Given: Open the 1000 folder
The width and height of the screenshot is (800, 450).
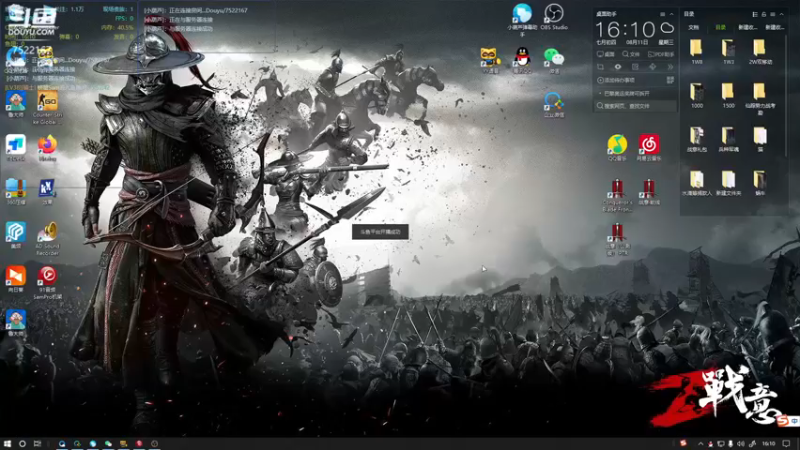Looking at the screenshot, I should pos(696,92).
